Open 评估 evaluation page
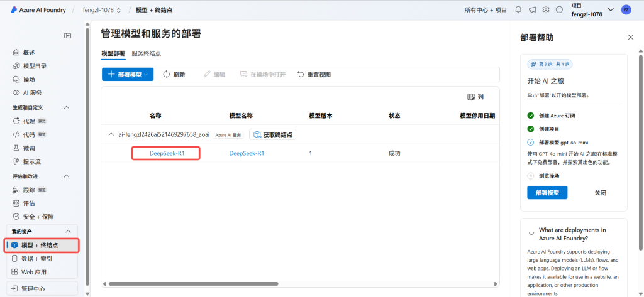Viewport: 644px width, 297px height. tap(25, 203)
